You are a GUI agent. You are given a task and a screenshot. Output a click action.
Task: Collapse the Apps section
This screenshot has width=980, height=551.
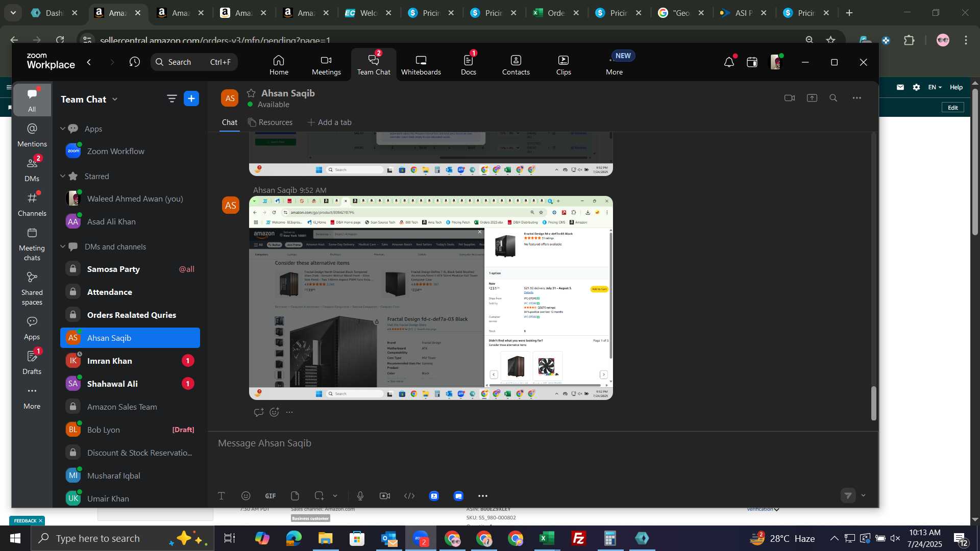(63, 129)
